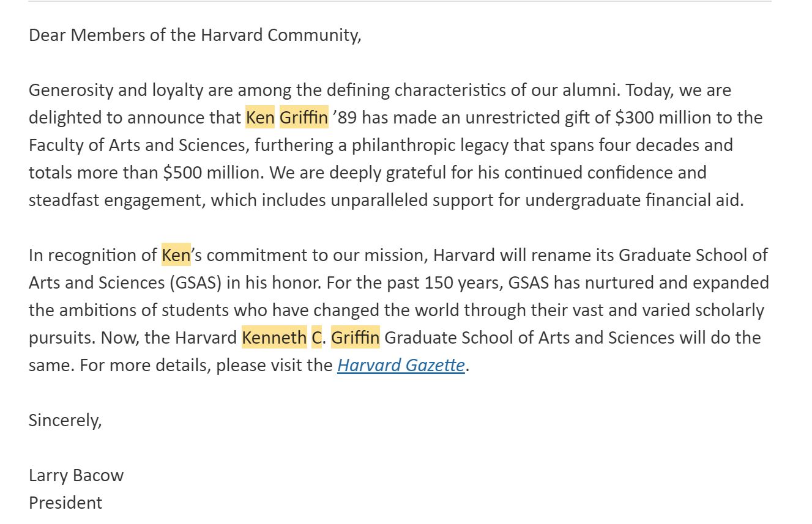This screenshot has width=812, height=524.
Task: Click highlighted "Ken" before "Griffin '89"
Action: (259, 117)
